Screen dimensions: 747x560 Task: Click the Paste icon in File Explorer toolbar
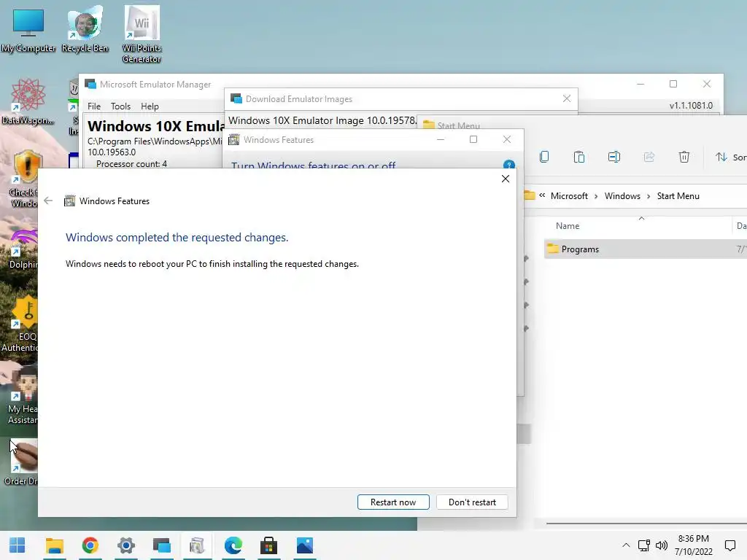tap(578, 157)
